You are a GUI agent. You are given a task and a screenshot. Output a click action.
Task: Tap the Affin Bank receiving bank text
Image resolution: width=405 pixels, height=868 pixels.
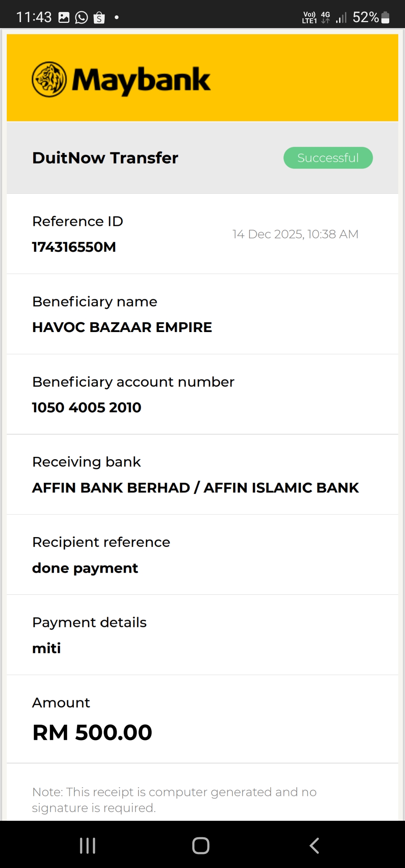click(195, 488)
